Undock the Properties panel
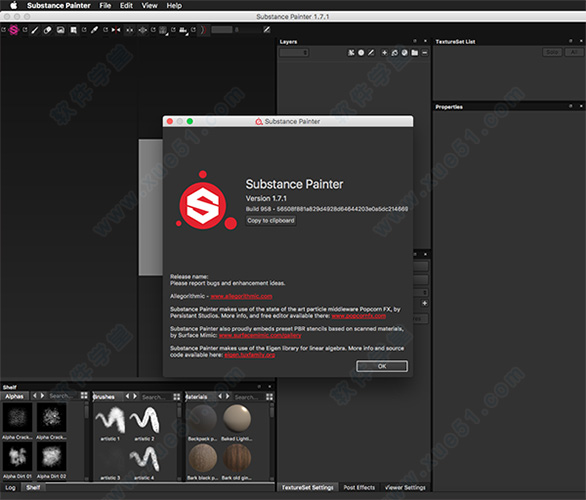 tap(570, 106)
